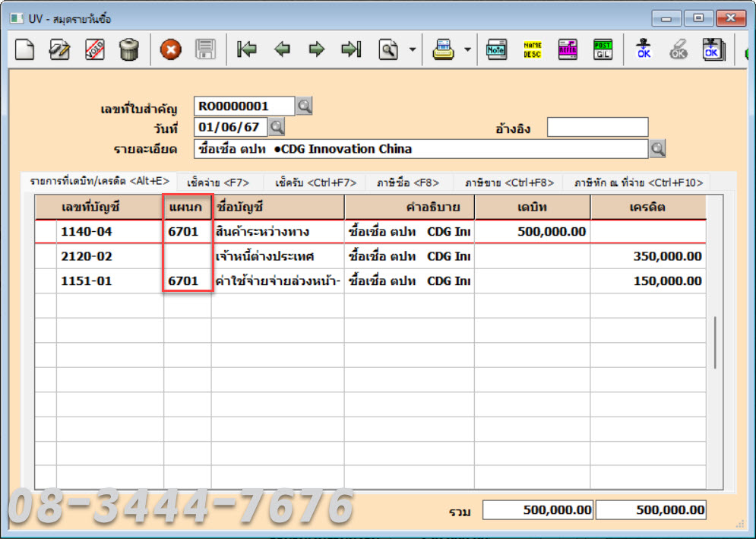The height and width of the screenshot is (539, 756).
Task: Click the VOID document icon
Action: (x=94, y=49)
